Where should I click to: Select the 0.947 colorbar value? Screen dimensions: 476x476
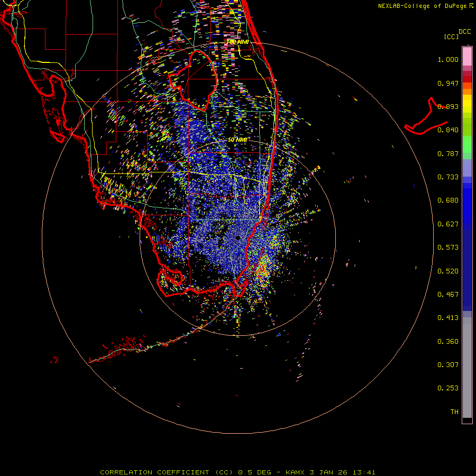(x=448, y=83)
